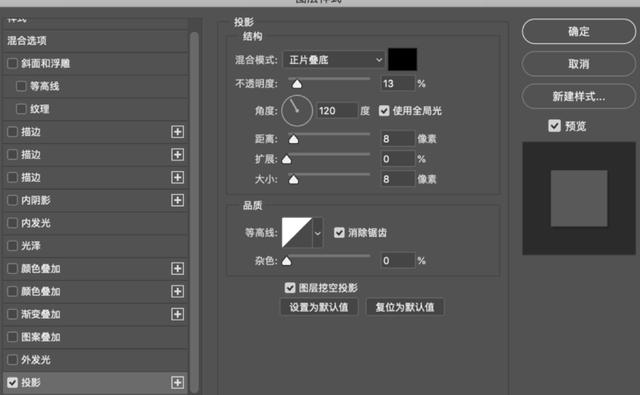Open the 等高线 contour picker arrow

click(318, 233)
